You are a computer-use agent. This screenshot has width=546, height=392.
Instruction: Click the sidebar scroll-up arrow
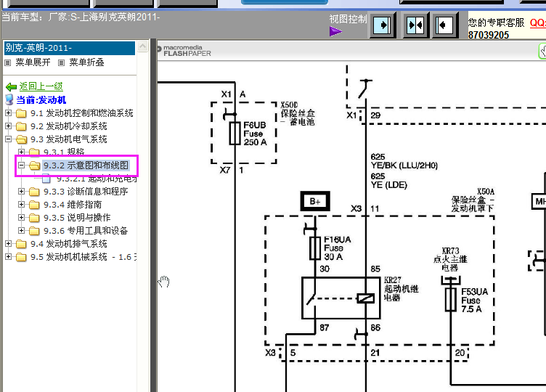(x=143, y=46)
